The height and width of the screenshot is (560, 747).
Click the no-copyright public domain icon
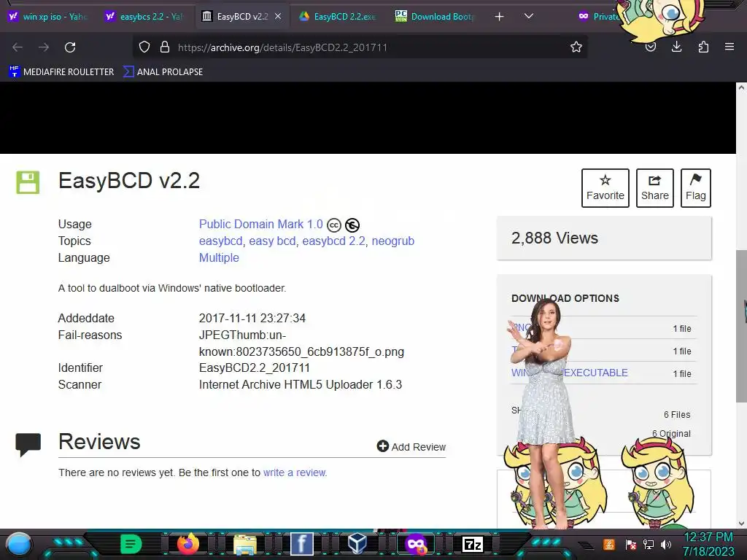(352, 225)
